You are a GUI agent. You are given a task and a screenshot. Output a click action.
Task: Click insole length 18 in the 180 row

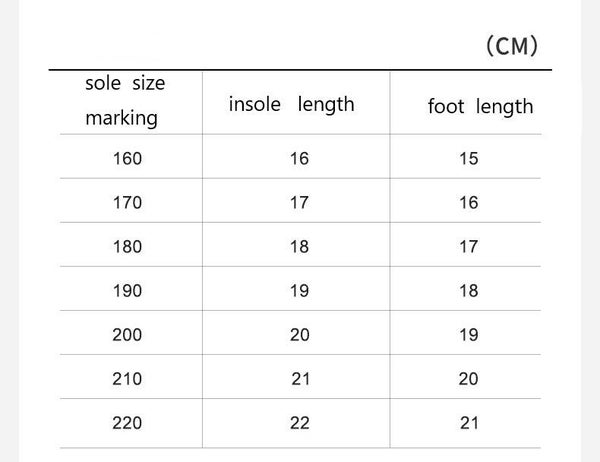(300, 246)
